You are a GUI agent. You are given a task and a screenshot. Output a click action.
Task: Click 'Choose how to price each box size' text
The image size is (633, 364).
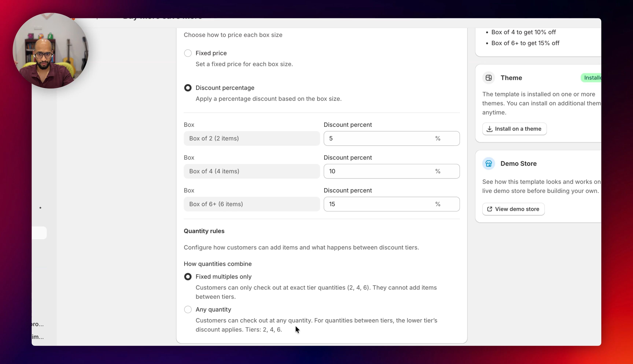(233, 35)
